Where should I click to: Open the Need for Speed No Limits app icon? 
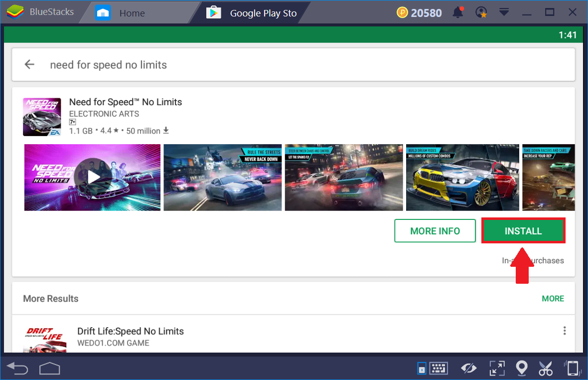[42, 117]
